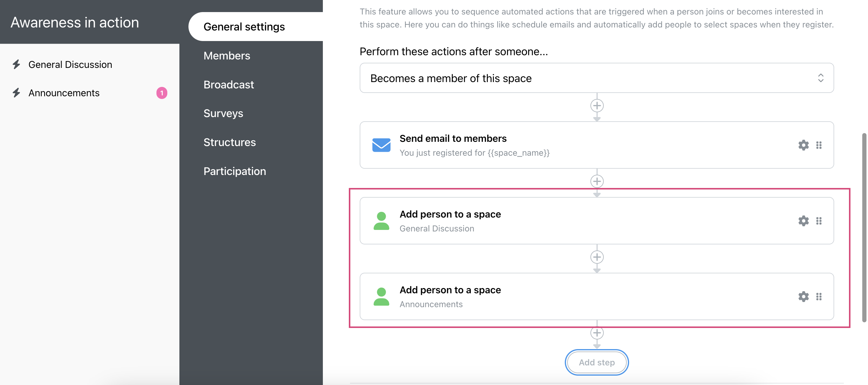Screen dimensions: 868x385
Task: Click Awareness in action header title
Action: [75, 22]
